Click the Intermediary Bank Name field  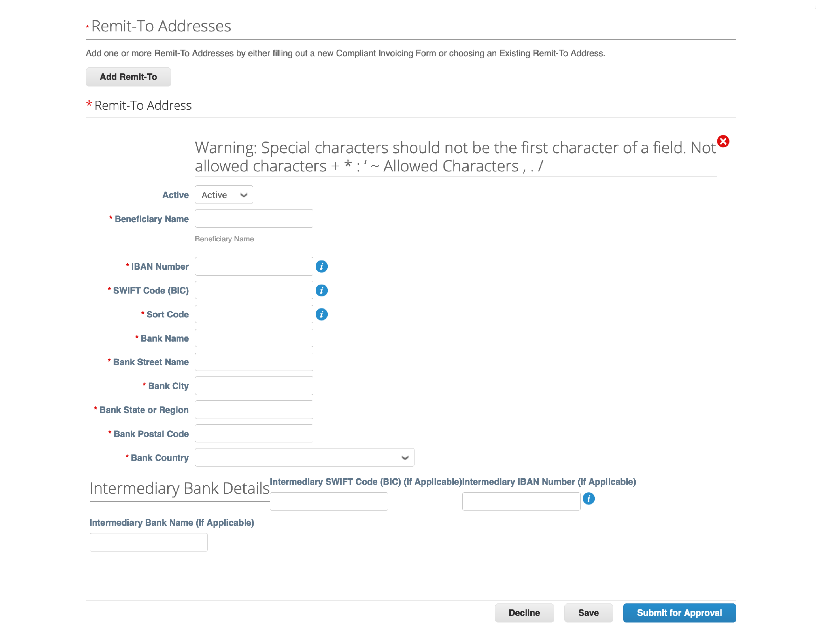pos(148,542)
